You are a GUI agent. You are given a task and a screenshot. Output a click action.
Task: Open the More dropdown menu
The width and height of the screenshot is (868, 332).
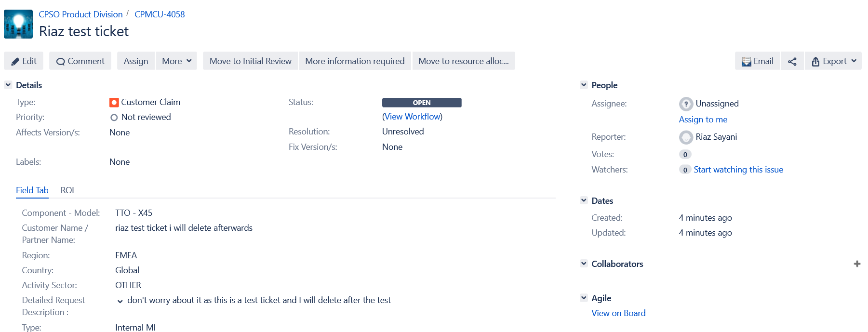(176, 61)
